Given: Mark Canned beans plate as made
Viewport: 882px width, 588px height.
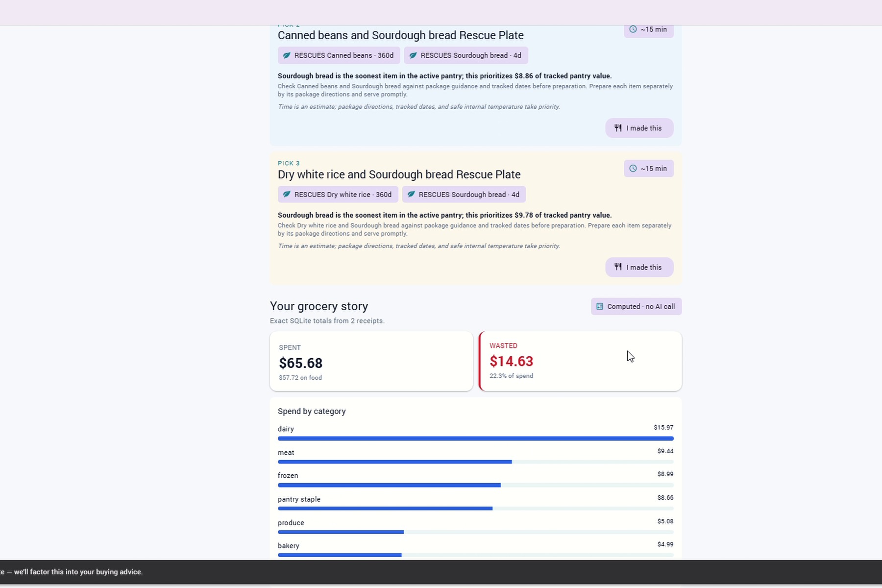Looking at the screenshot, I should 639,128.
